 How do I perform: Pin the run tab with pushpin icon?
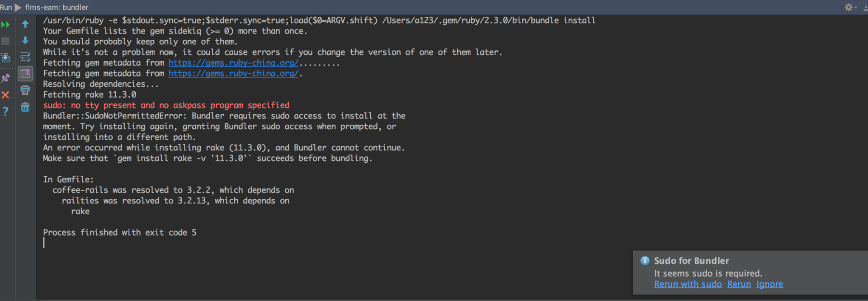click(x=5, y=78)
